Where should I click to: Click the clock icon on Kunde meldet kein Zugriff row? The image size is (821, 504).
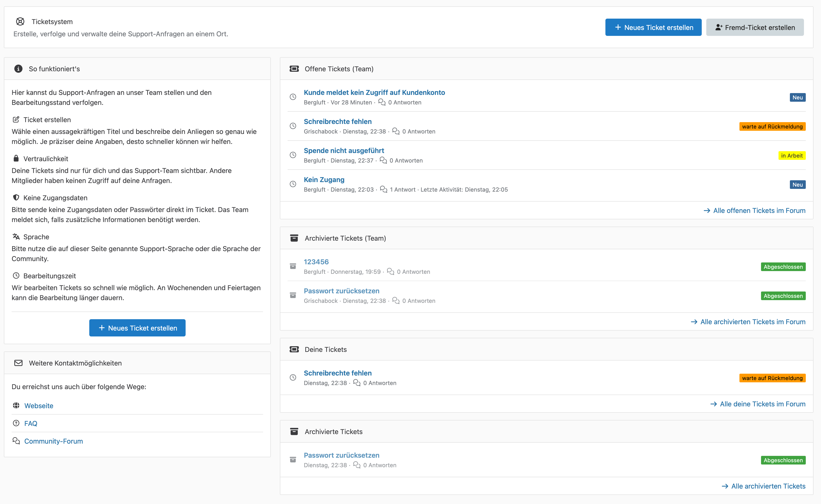293,97
